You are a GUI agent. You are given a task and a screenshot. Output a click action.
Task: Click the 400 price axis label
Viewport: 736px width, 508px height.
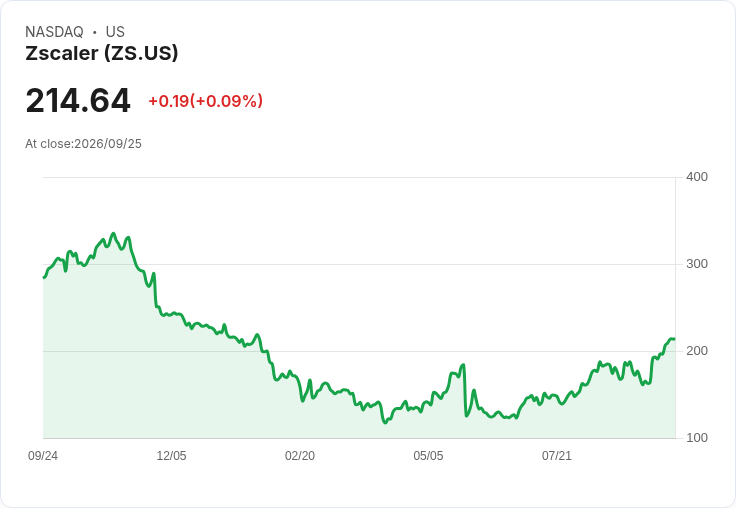coord(697,177)
